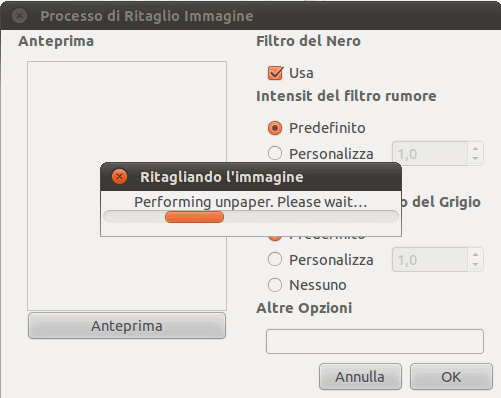
Task: Close the Processo di Ritaglio Immagine window
Action: (19, 16)
